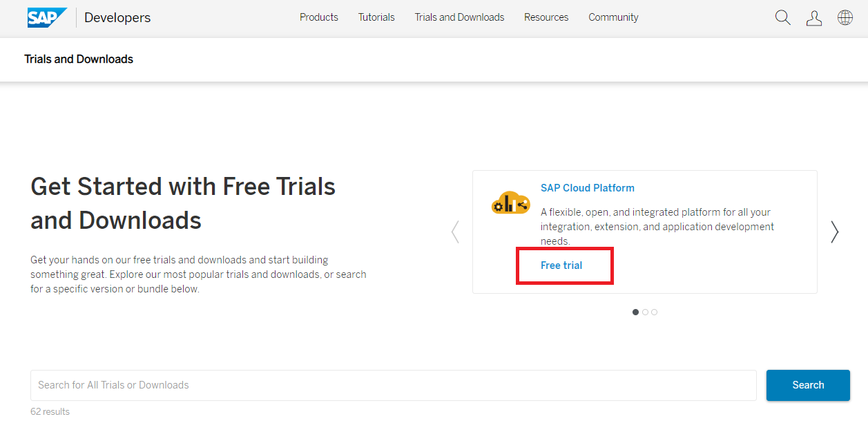The height and width of the screenshot is (421, 868).
Task: Open the globe language selector icon
Action: [845, 17]
